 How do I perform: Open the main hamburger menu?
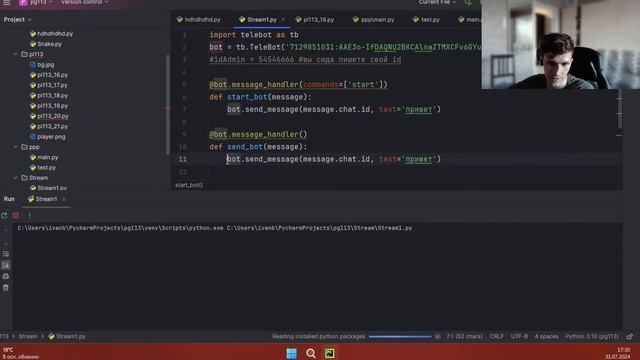(x=7, y=2)
